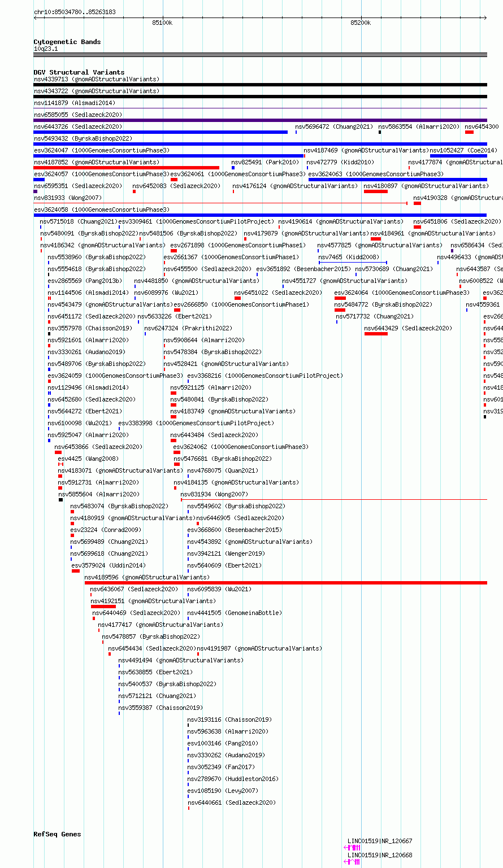This screenshot has height=868, width=503.
Task: Open nsv825491 (Park2010) variant
Action: click(x=266, y=163)
